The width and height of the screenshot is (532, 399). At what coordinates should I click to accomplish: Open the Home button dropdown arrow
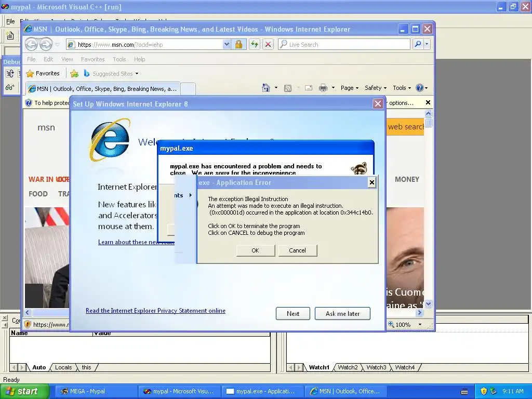[276, 88]
